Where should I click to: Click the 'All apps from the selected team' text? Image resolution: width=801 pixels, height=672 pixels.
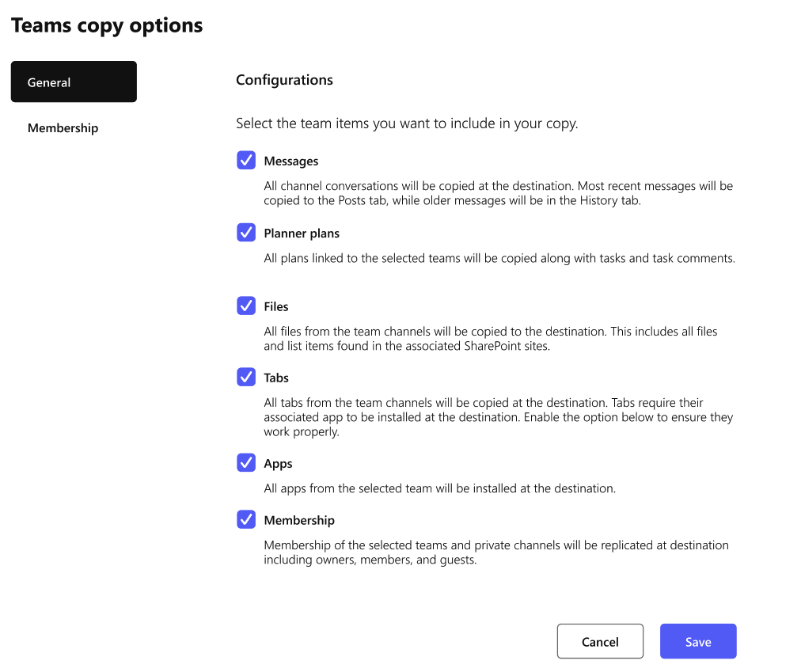439,488
